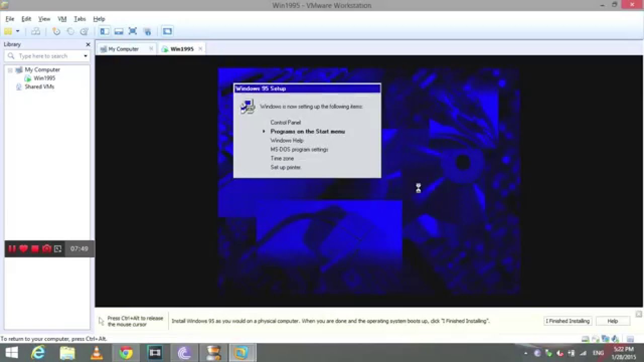Click the Unity mode toolbar icon

147,31
